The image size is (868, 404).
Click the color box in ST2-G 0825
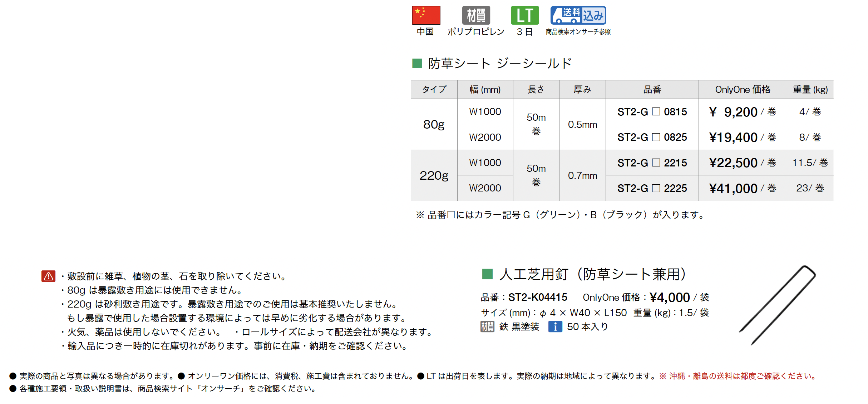[x=656, y=137]
